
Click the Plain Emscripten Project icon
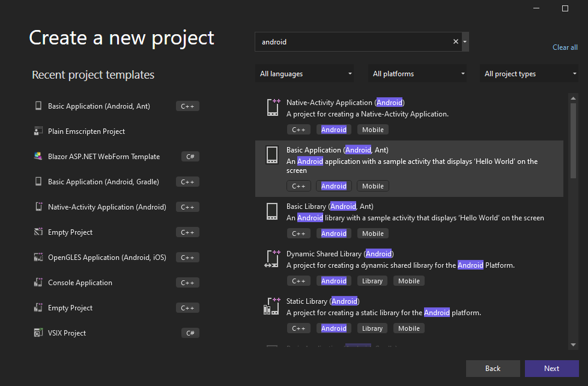pyautogui.click(x=38, y=131)
